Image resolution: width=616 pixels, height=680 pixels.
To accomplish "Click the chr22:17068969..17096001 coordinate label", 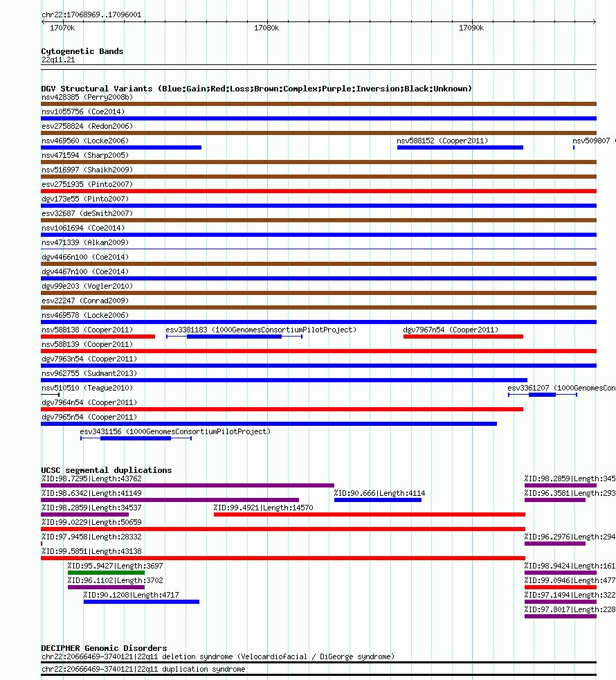I will 91,15.
